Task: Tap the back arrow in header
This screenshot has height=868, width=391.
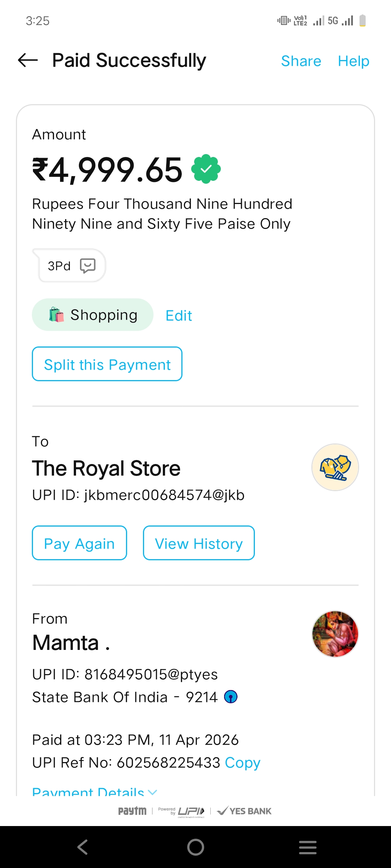Action: coord(28,60)
